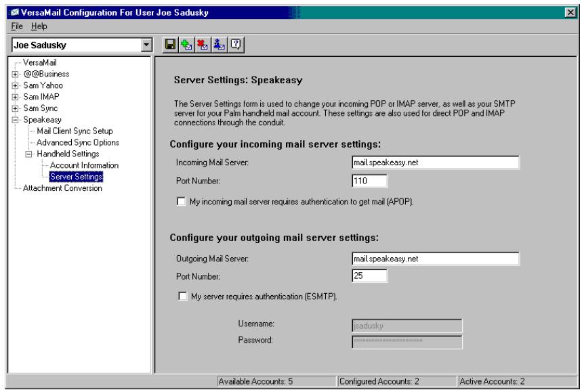Close the VersaMail Configuration window
Screen dimensions: 582x392
pyautogui.click(x=570, y=13)
